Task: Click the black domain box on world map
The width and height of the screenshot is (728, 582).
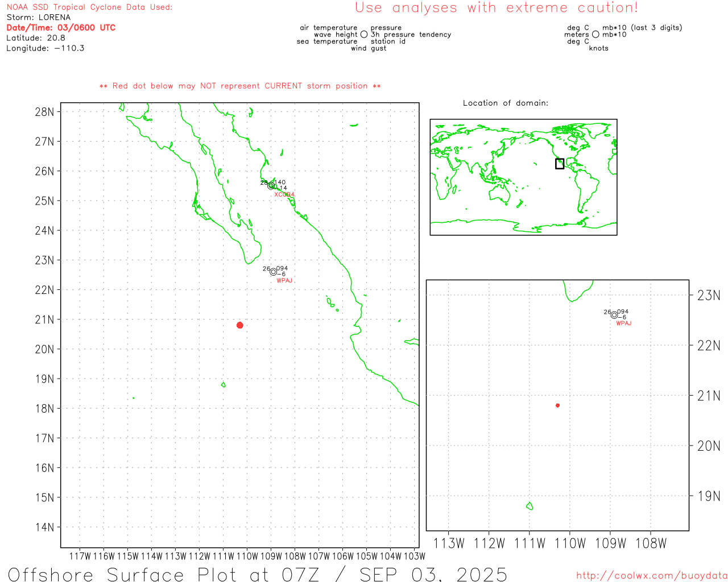Action: click(560, 164)
